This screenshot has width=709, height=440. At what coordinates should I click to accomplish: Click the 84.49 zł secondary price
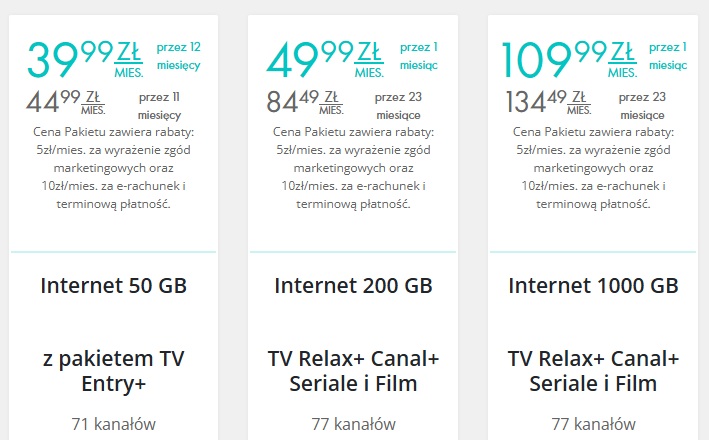(x=305, y=102)
